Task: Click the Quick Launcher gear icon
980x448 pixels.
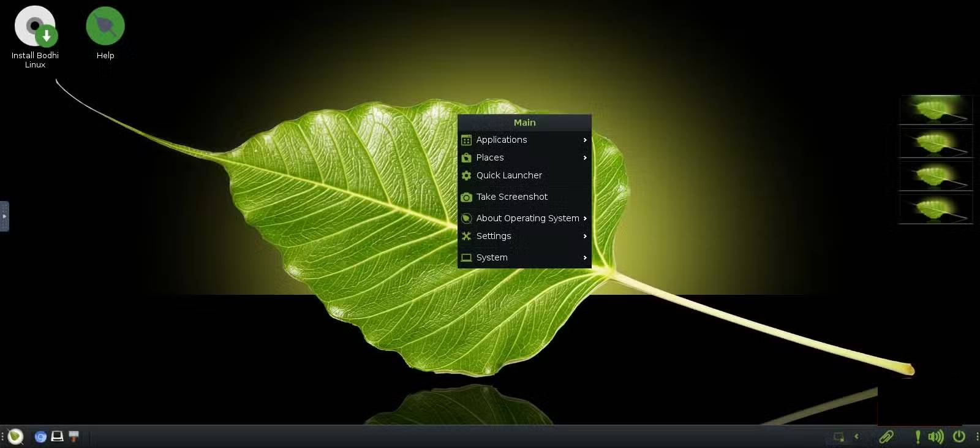Action: [x=466, y=175]
